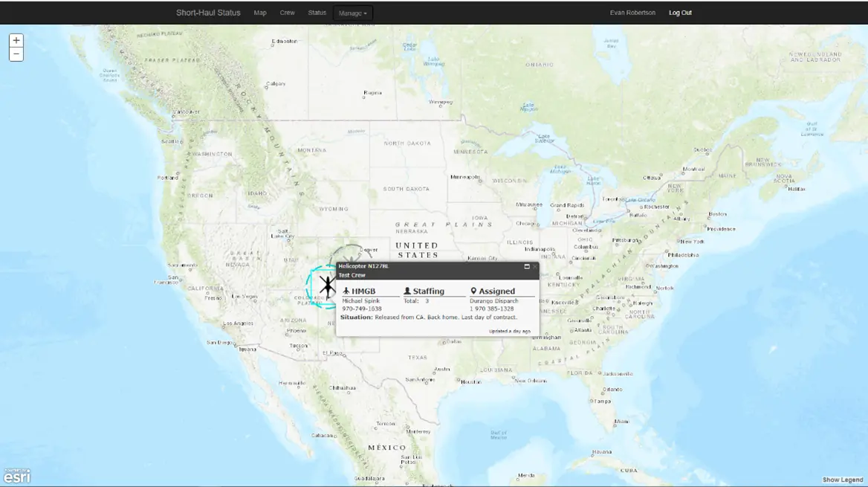
Task: Open the Crew section
Action: [287, 13]
